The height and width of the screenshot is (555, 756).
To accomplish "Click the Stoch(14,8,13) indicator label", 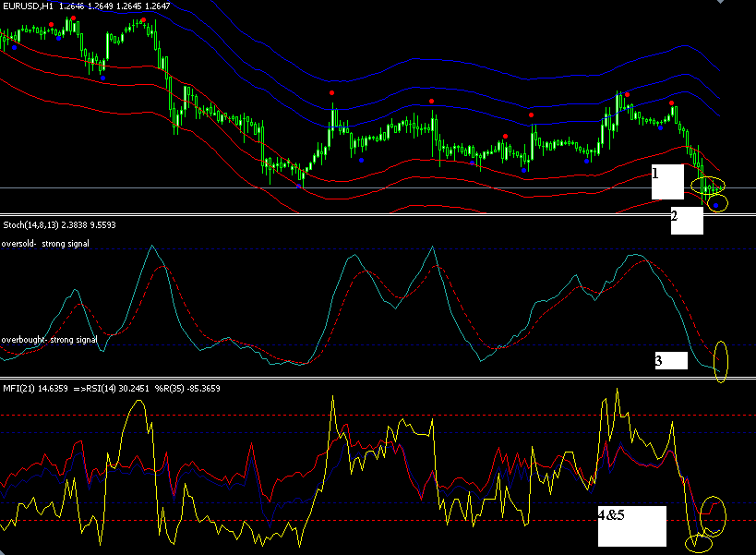I will coord(59,224).
